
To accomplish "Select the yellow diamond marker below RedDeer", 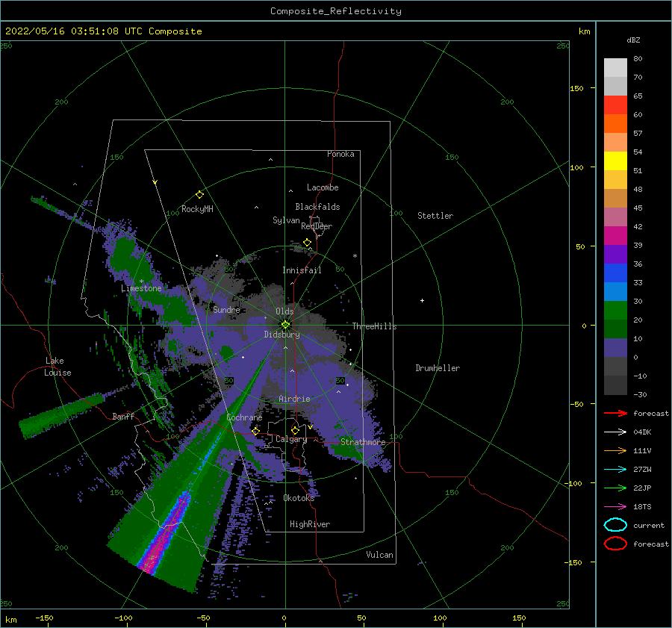I will (308, 243).
